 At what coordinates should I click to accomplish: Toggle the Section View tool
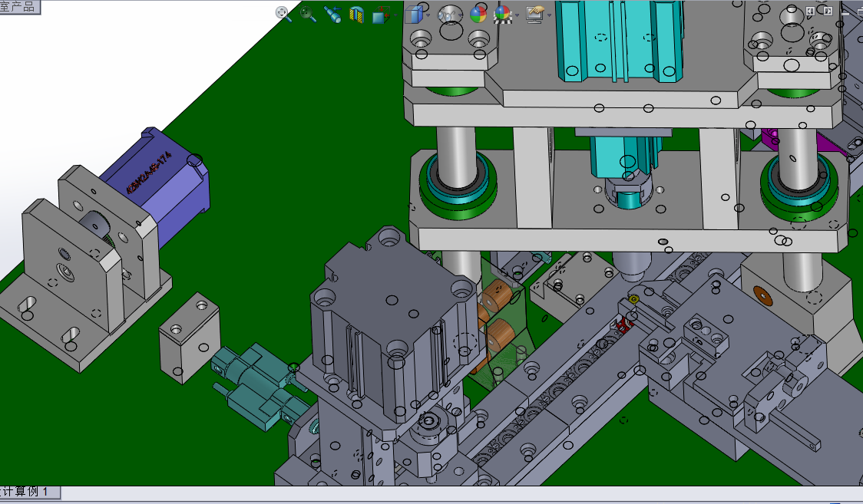pyautogui.click(x=357, y=15)
